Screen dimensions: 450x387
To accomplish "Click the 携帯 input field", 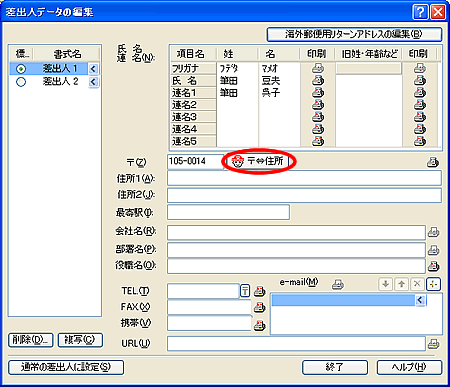I will pos(209,323).
